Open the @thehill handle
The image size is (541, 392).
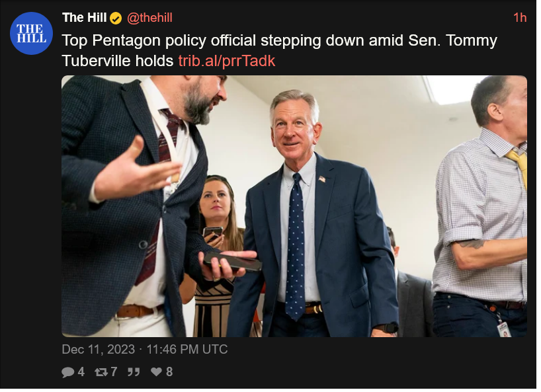click(150, 18)
